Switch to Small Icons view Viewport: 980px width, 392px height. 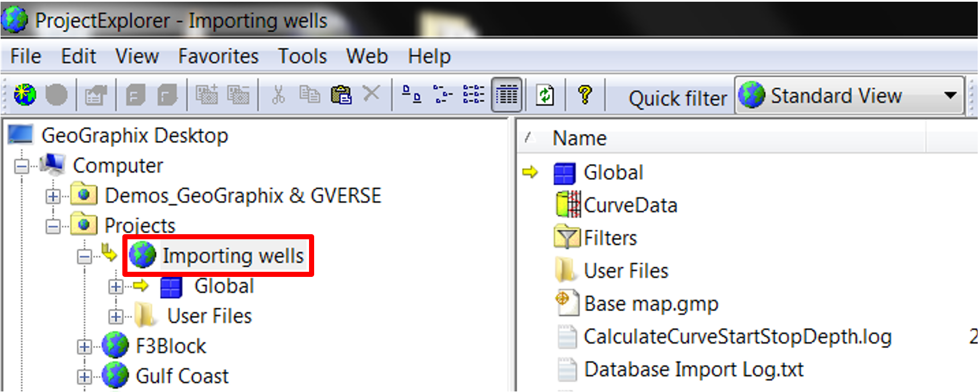coord(443,95)
